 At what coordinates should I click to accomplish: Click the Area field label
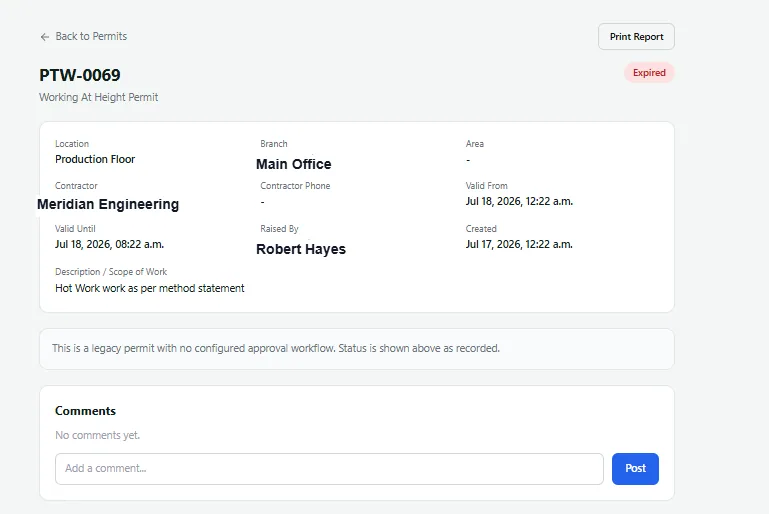475,144
